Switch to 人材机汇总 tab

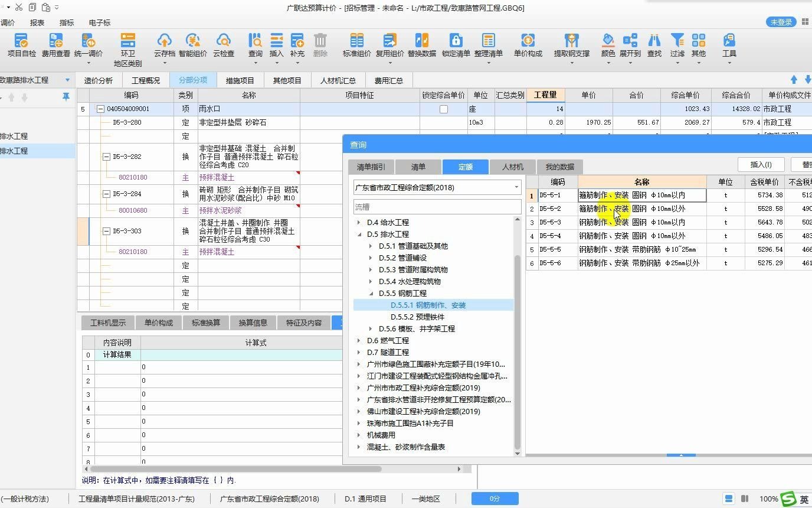pyautogui.click(x=338, y=80)
